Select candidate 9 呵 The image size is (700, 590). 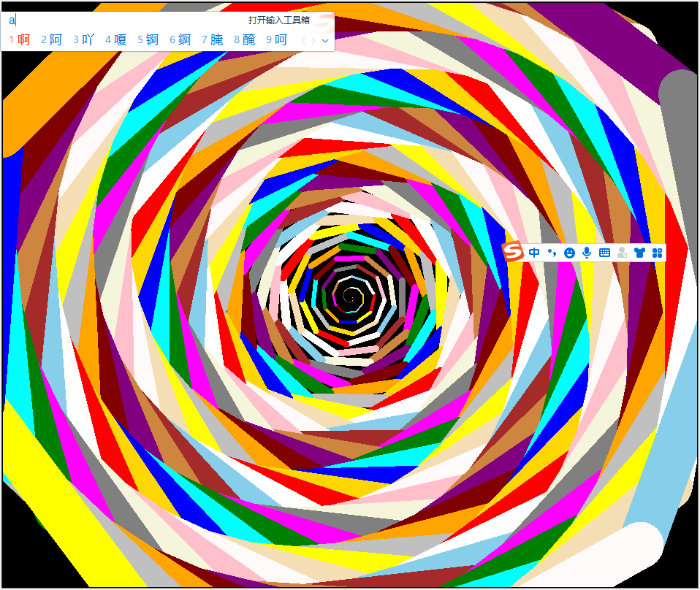click(277, 39)
